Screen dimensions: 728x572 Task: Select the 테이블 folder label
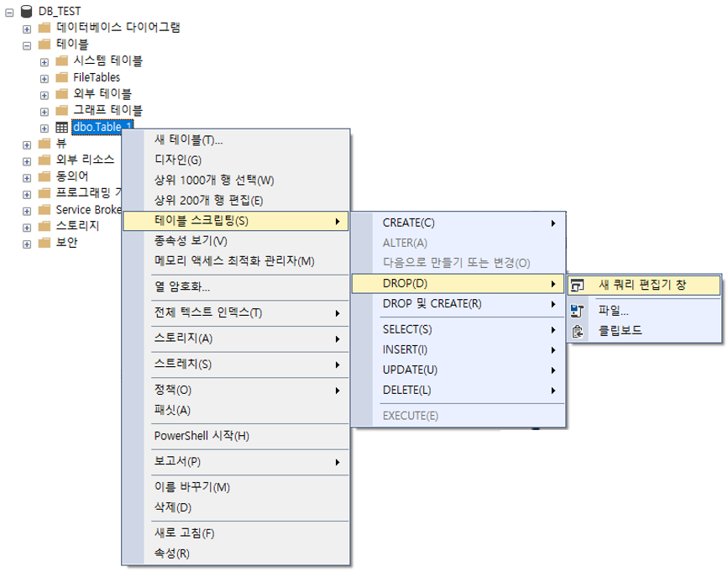(72, 45)
